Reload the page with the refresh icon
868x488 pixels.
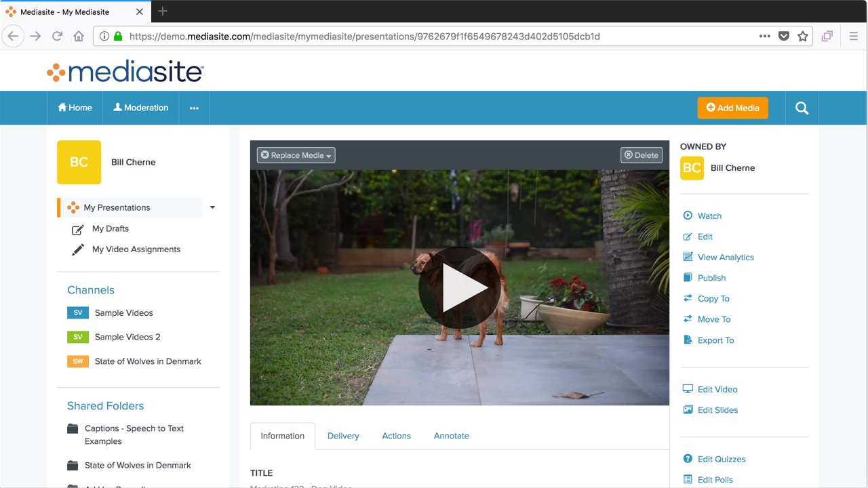[x=58, y=37]
